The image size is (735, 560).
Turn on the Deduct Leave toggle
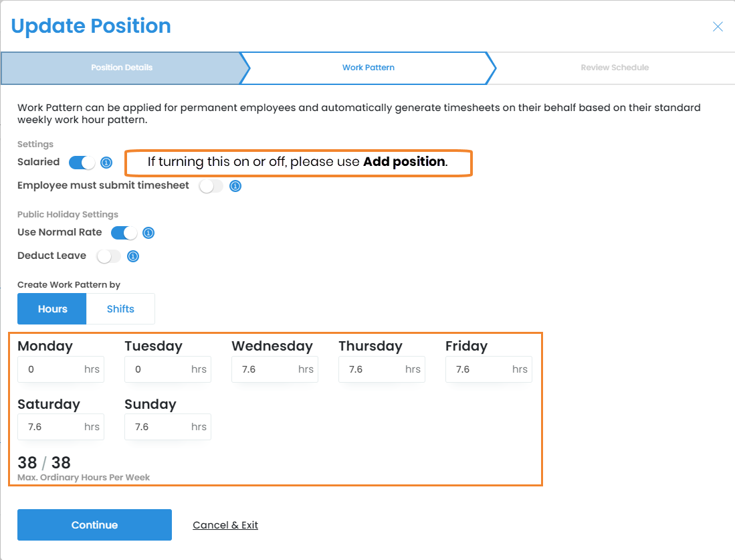[109, 256]
